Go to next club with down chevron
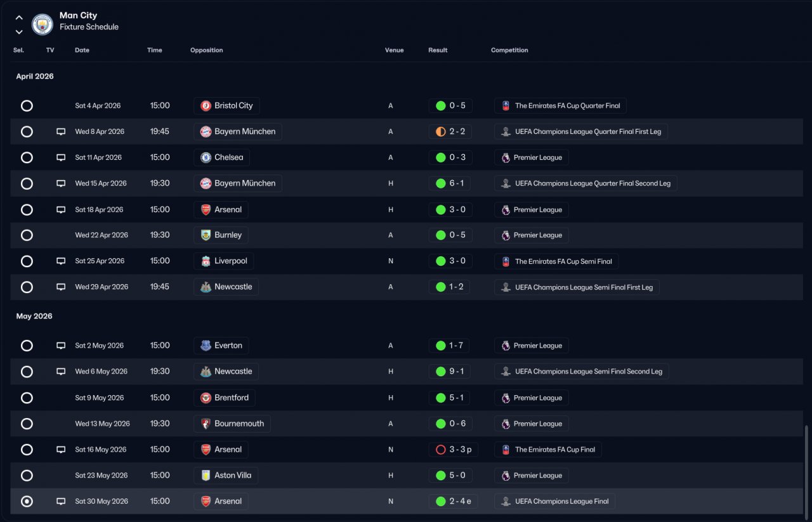Image resolution: width=812 pixels, height=522 pixels. pyautogui.click(x=19, y=32)
